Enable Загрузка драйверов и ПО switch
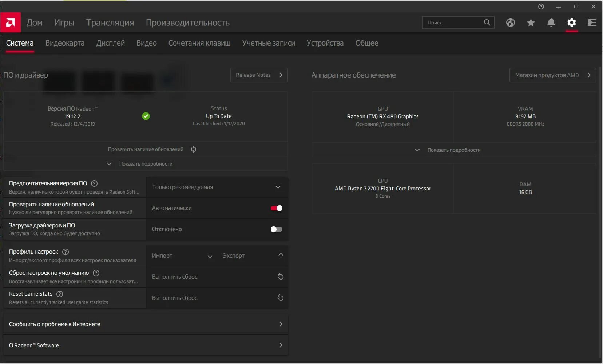Screen dimensions: 603x364 click(x=277, y=229)
